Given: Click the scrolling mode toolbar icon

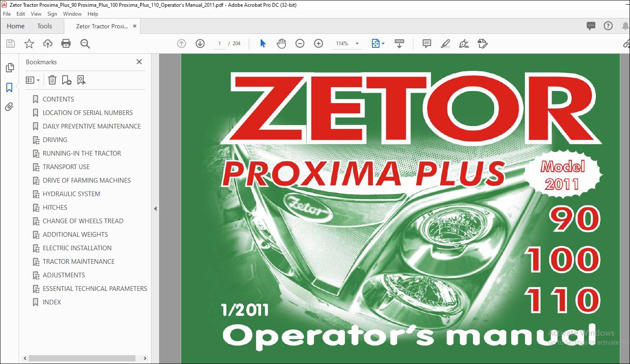Looking at the screenshot, I should 399,44.
